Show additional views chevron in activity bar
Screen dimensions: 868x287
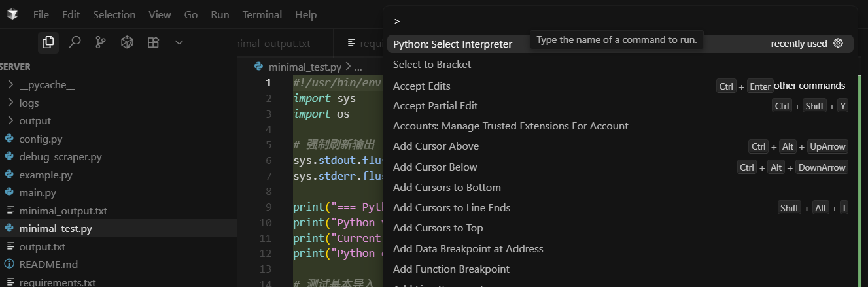pos(179,42)
